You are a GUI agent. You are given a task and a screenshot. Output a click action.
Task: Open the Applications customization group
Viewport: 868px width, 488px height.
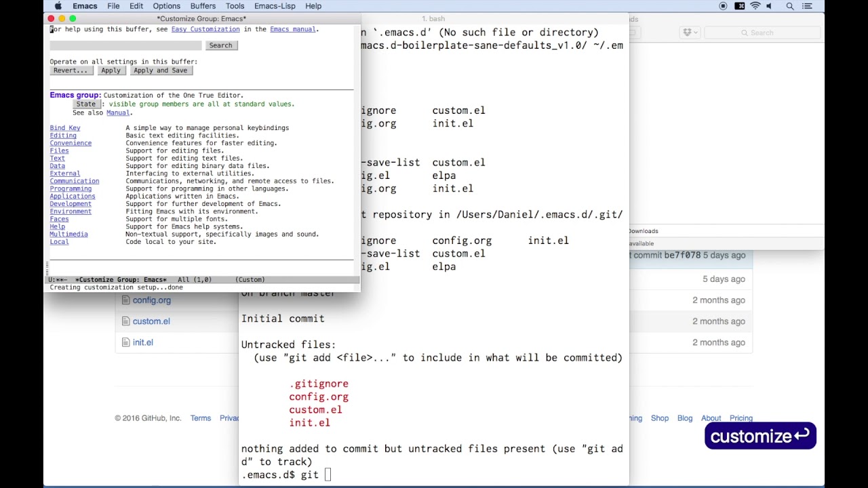click(x=73, y=196)
